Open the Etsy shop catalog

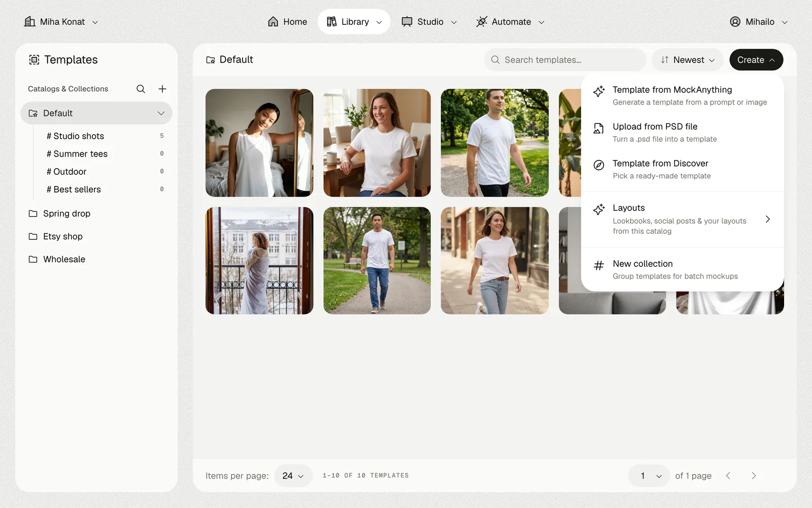tap(96, 236)
